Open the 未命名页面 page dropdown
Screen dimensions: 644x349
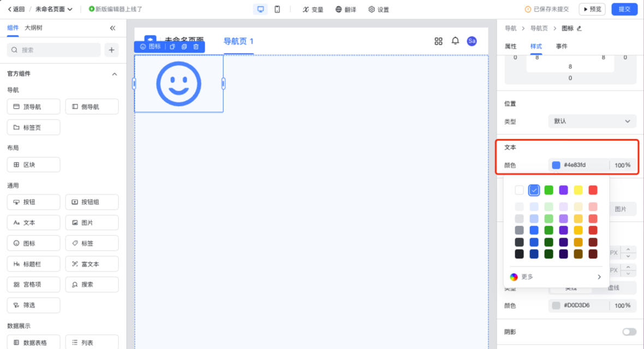54,9
